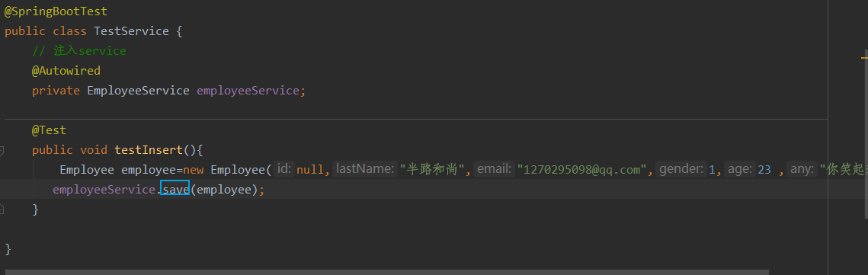Select the "1270295098@qq.com" string literal

(581, 170)
